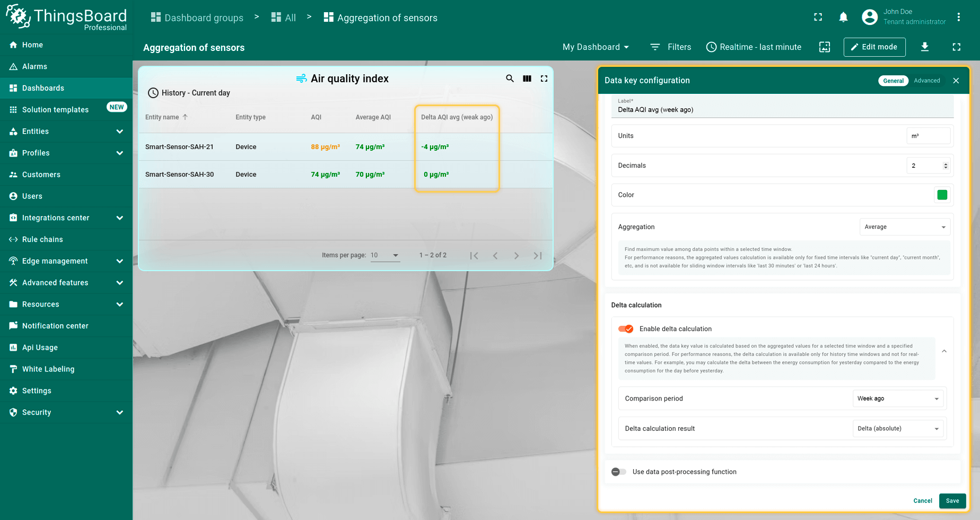This screenshot has width=980, height=520.
Task: Open the Aggregation dropdown set to Average
Action: click(x=904, y=227)
